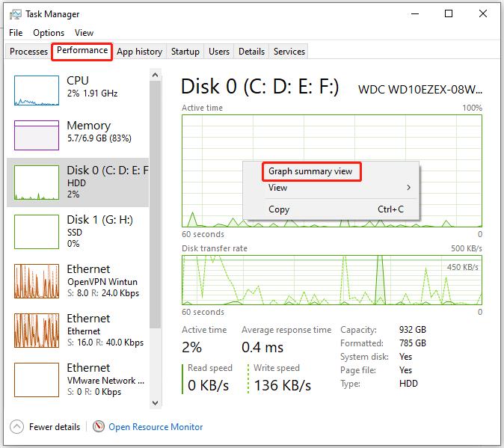
Task: Select the Ethernet 16.0 / 40.0 Kbps entry
Action: click(78, 331)
